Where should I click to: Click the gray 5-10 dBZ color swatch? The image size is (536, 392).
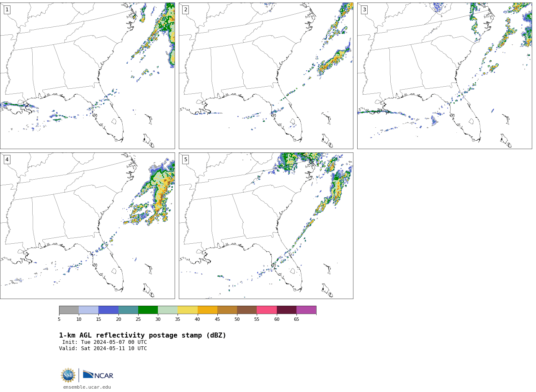69,310
